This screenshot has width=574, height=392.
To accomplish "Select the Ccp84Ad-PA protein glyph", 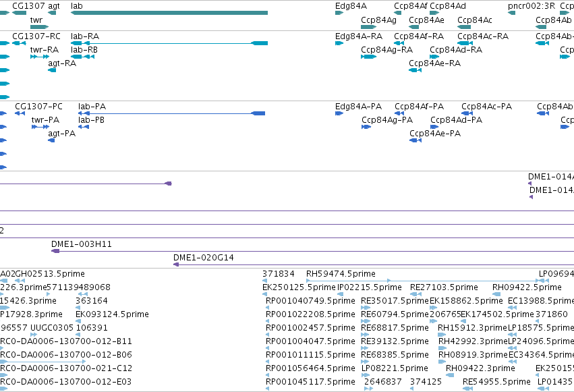I will click(x=434, y=127).
